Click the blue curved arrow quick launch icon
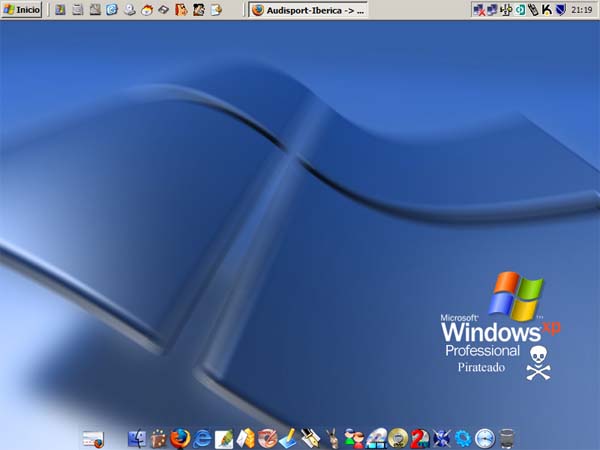This screenshot has width=600, height=450. (112, 10)
